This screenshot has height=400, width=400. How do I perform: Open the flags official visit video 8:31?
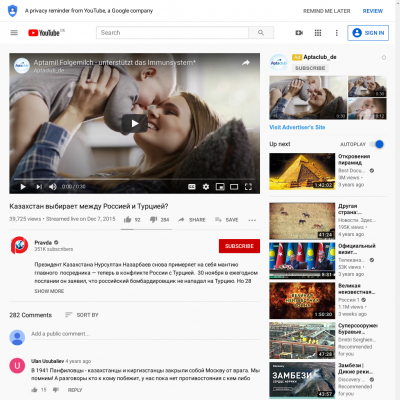pyautogui.click(x=302, y=261)
